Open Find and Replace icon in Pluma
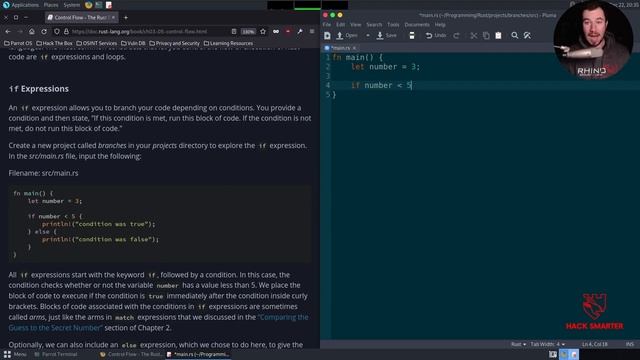Screen dimensions: 640x360 527,36
